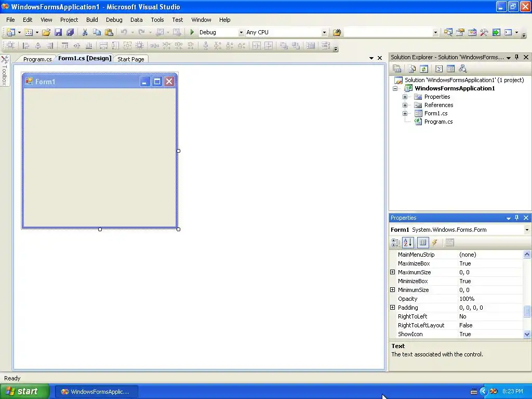Toggle Categorized view in Properties panel
Viewport: 532px width, 399px height.
pos(395,243)
